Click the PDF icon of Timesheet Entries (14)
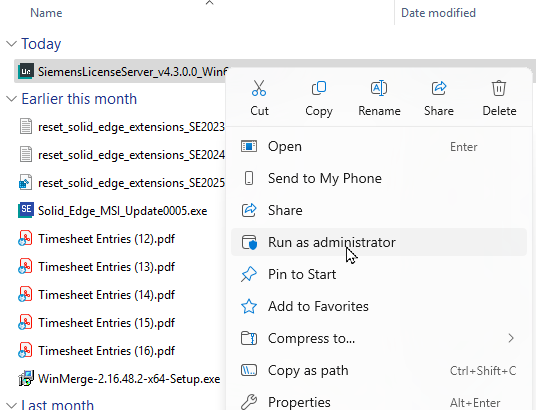 (x=25, y=294)
